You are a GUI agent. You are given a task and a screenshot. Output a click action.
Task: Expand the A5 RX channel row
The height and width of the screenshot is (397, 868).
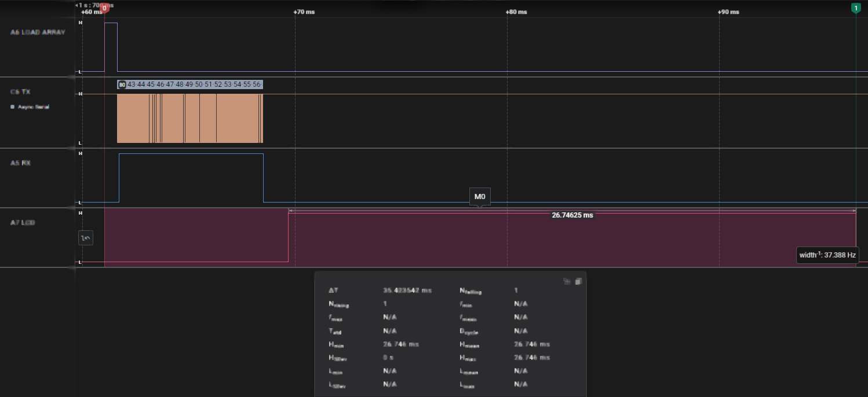[x=21, y=163]
